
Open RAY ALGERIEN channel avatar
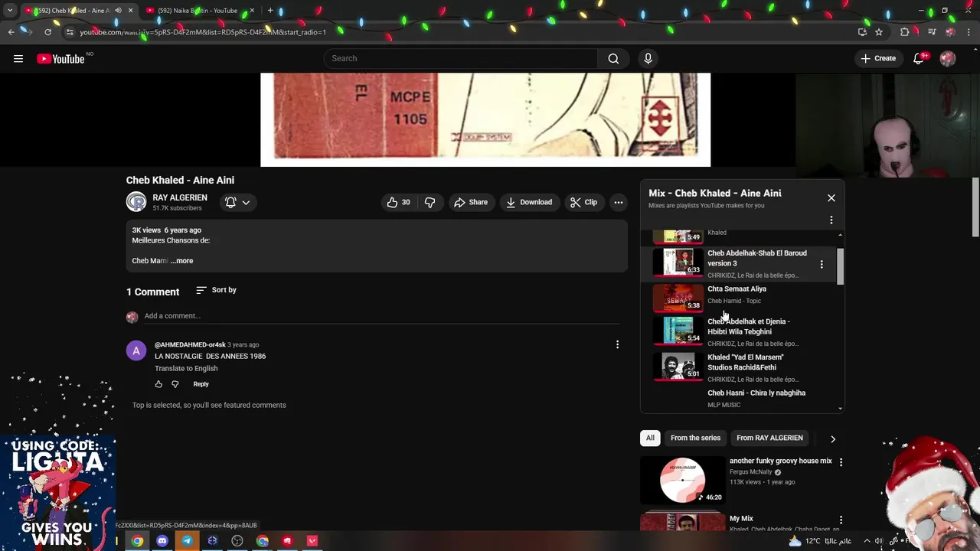point(136,202)
